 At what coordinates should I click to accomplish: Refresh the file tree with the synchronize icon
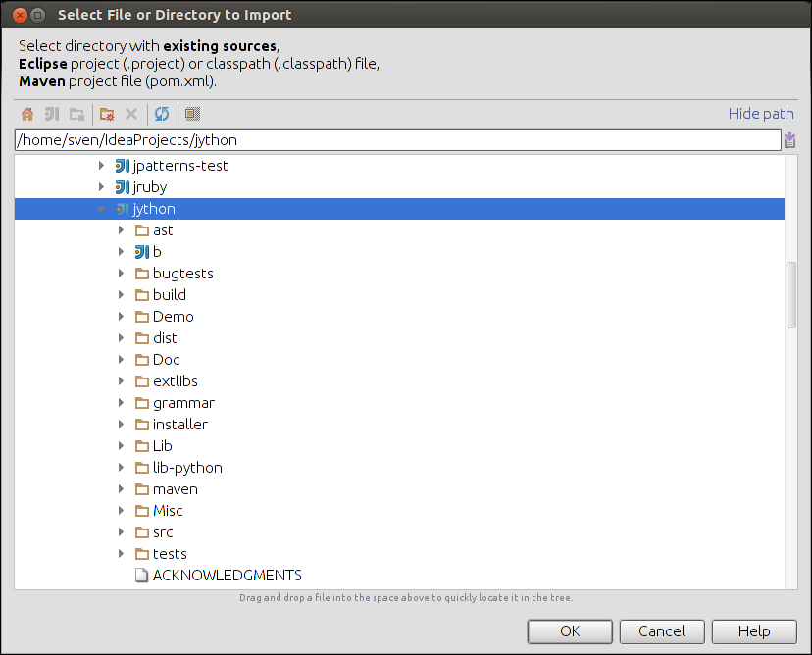pos(162,114)
